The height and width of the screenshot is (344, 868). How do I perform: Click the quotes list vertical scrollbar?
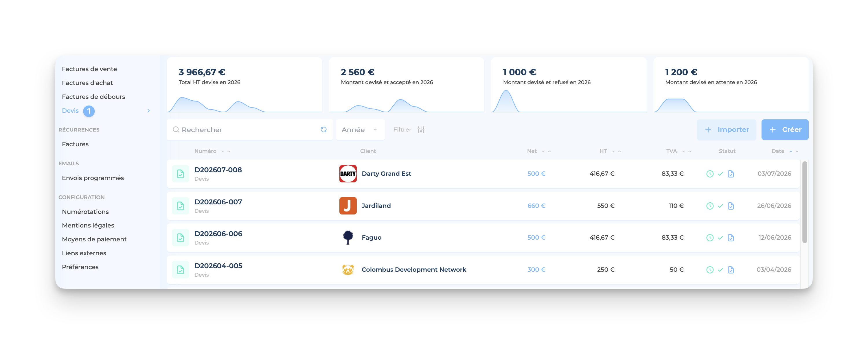[804, 202]
